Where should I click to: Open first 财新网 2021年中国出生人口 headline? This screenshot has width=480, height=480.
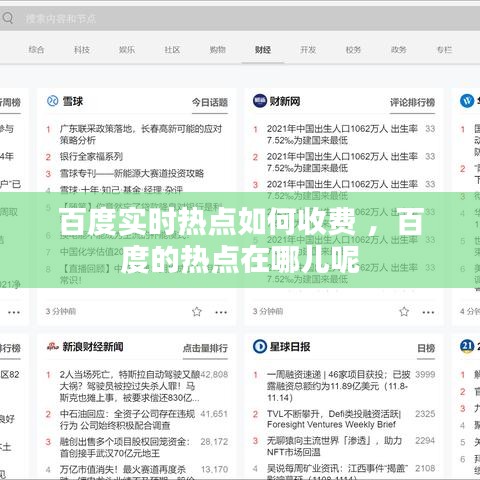pos(342,134)
